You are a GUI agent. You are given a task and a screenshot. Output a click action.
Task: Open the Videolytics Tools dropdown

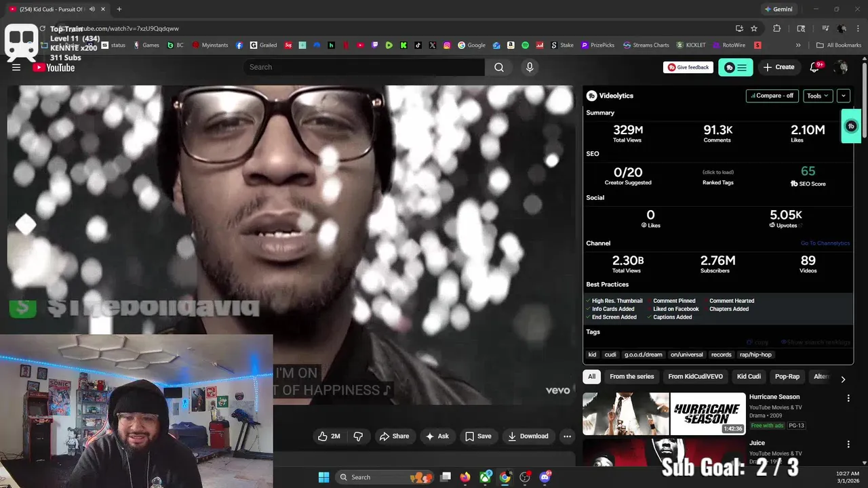818,96
